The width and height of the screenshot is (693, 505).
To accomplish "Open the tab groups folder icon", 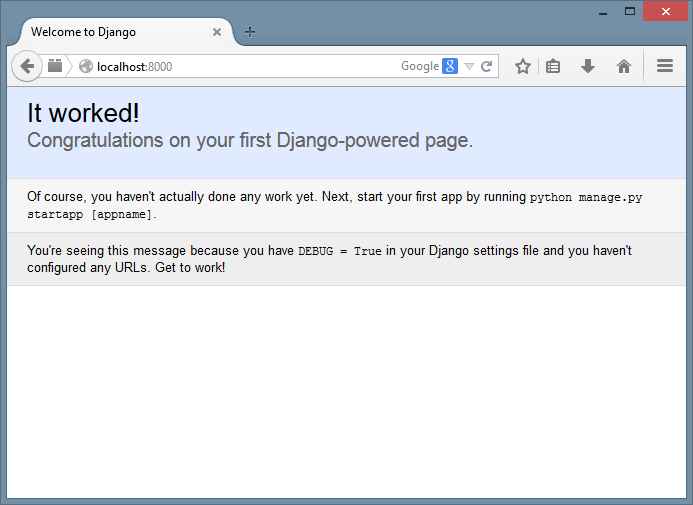I will click(x=55, y=66).
